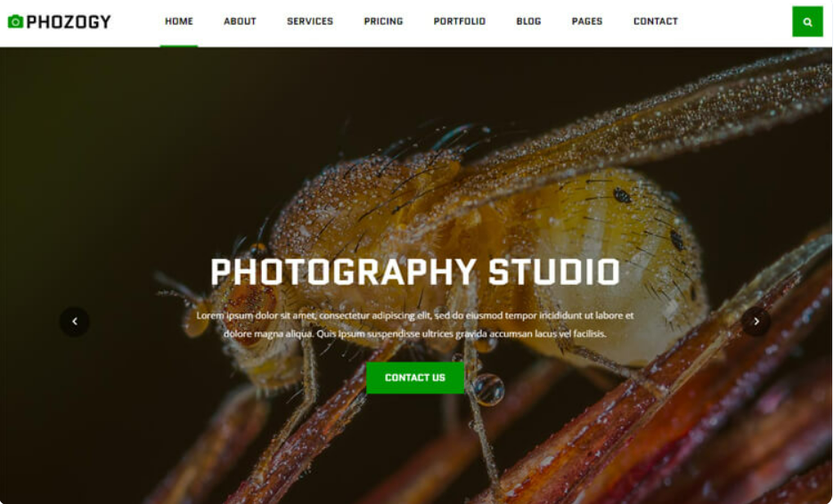Click the green camera logo icon
The width and height of the screenshot is (834, 504).
[x=15, y=21]
